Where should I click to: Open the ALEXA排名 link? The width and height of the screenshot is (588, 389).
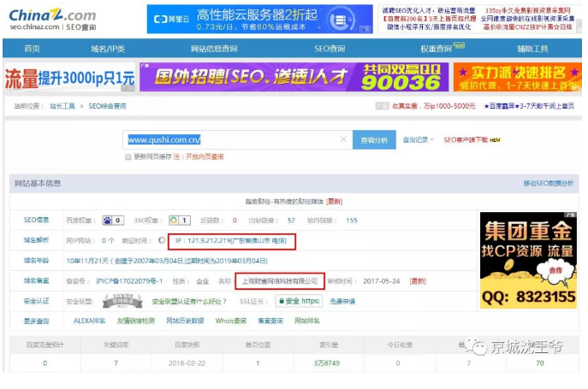(x=89, y=321)
